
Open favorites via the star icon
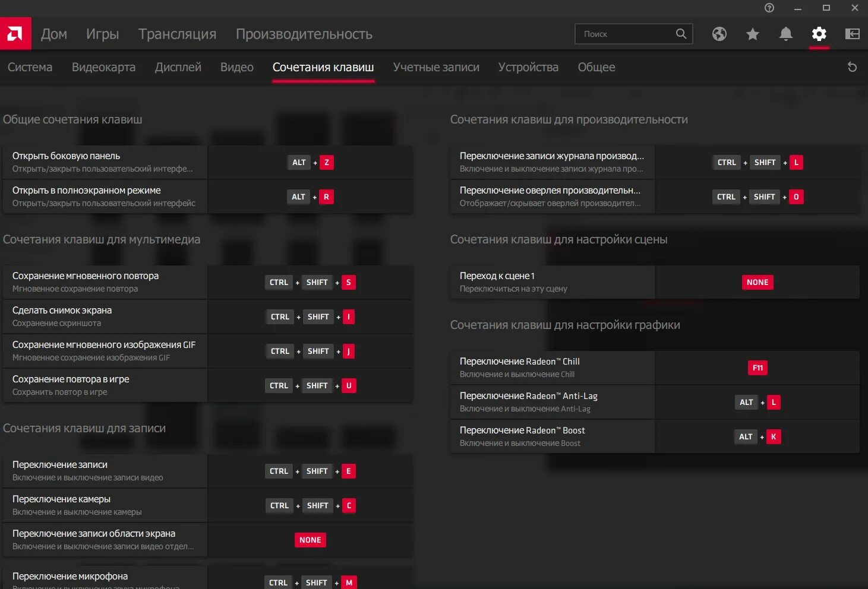click(753, 34)
